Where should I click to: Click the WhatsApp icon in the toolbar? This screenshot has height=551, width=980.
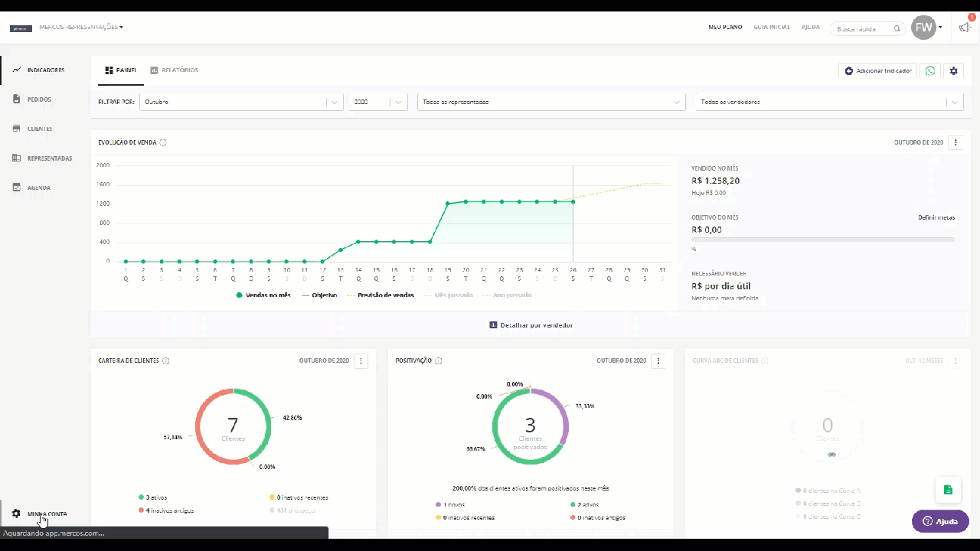(x=930, y=70)
